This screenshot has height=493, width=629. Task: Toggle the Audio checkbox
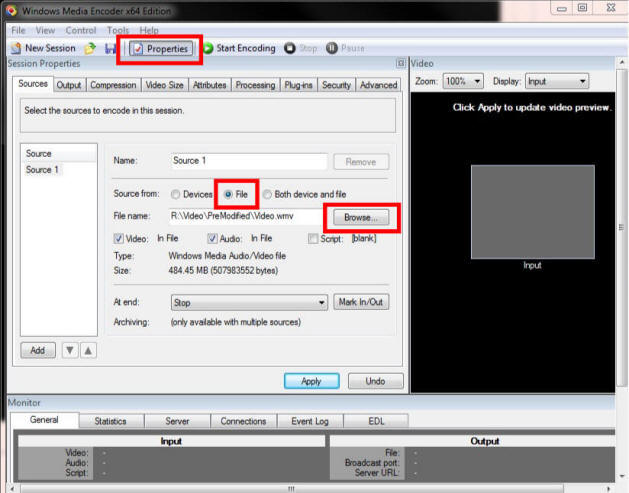click(x=212, y=239)
